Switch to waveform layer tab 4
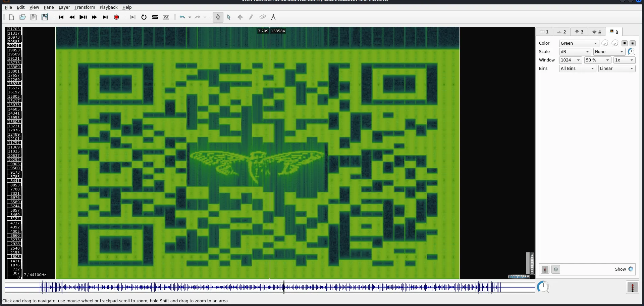The image size is (644, 306). point(596,32)
